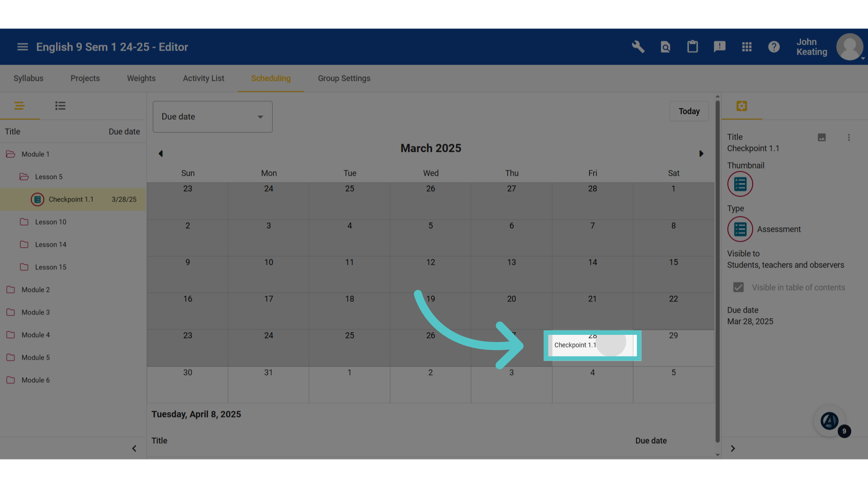Click Students, teachers and observers text

click(785, 265)
